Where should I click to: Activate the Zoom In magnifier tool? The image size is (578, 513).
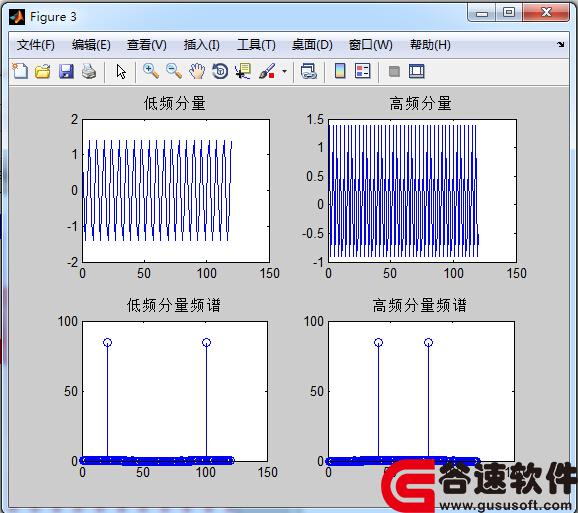point(151,71)
